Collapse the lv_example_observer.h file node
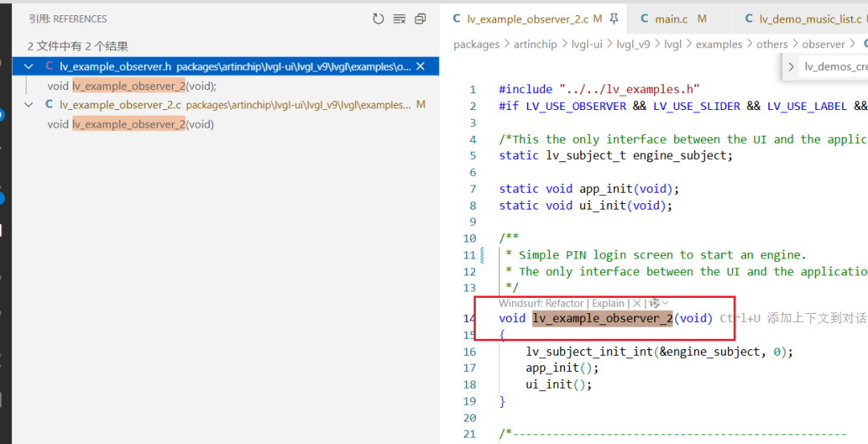 (29, 67)
